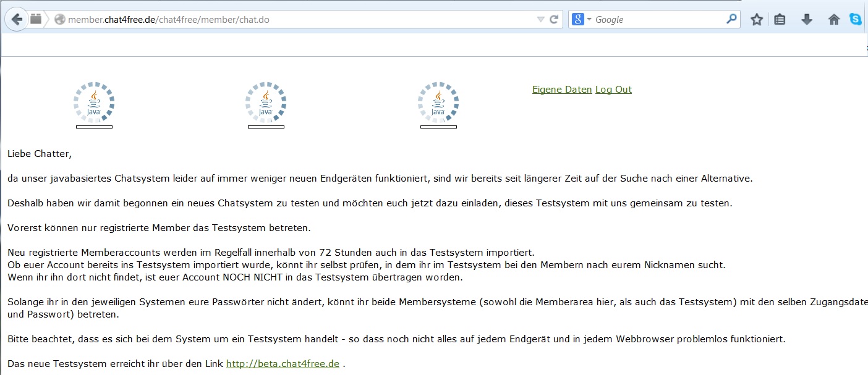Image resolution: width=868 pixels, height=375 pixels.
Task: Open the URL history dropdown arrow
Action: click(540, 20)
